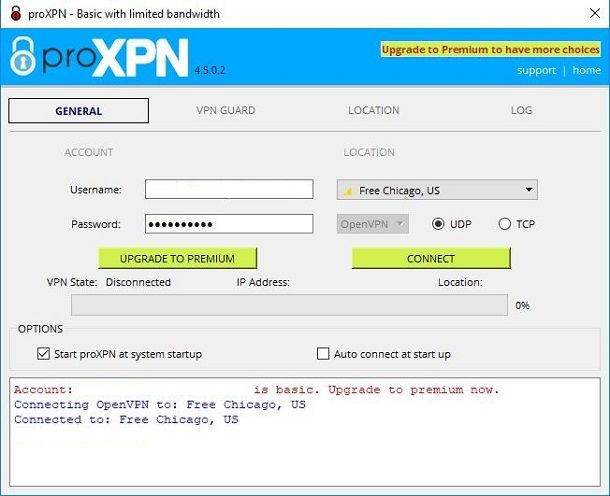The width and height of the screenshot is (610, 496).
Task: Click the flag icon beside Free Chicago, US
Action: (348, 191)
